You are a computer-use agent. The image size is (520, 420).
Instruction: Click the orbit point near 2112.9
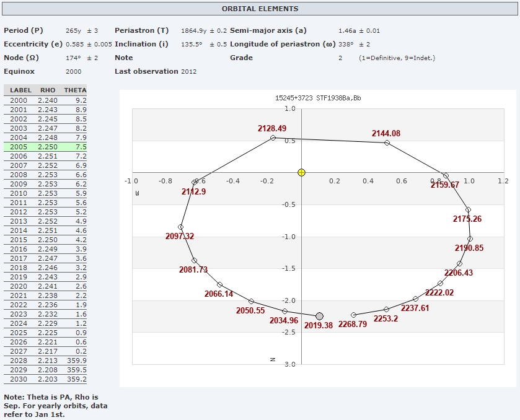click(195, 182)
